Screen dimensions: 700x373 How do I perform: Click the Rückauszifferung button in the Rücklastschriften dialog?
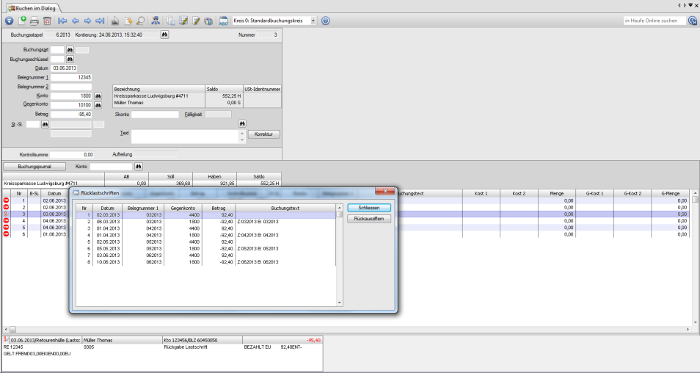[369, 219]
